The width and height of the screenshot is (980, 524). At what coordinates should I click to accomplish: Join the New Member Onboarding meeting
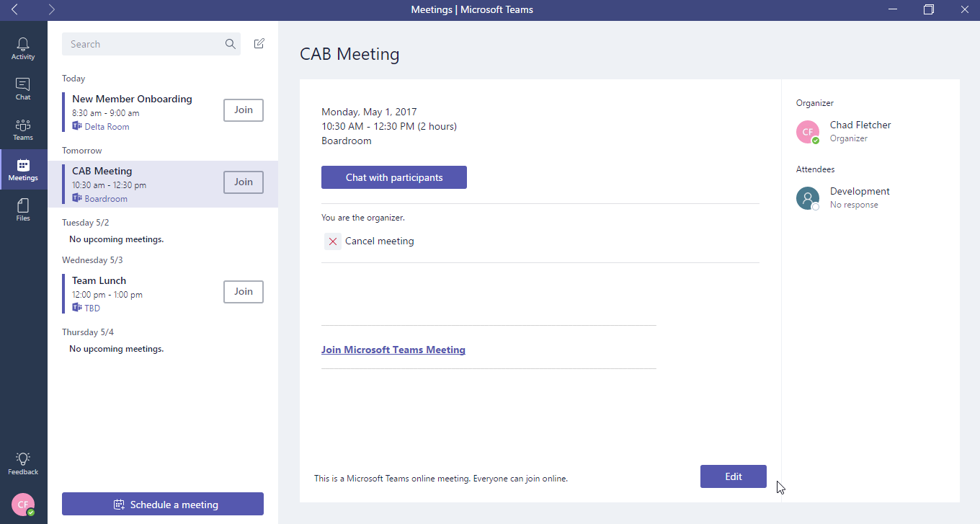[x=244, y=110]
